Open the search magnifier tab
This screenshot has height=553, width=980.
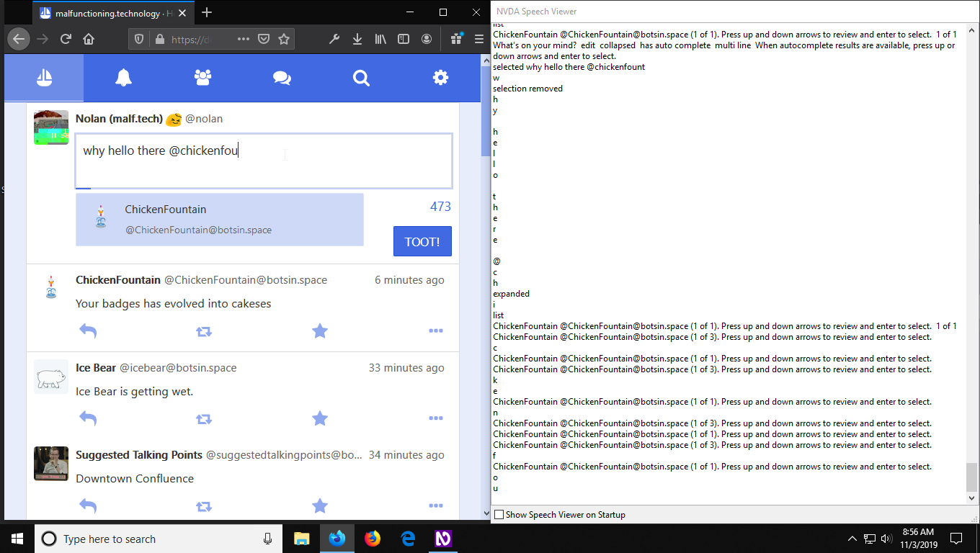[361, 78]
